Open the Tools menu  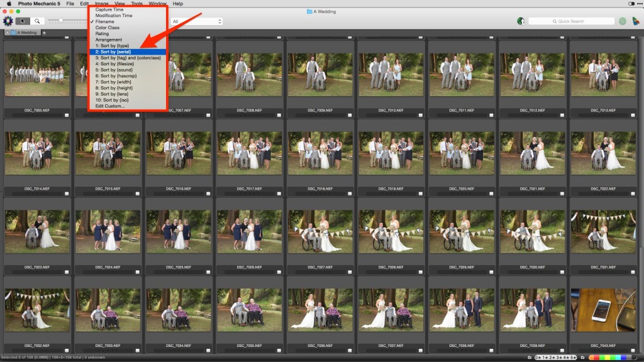tap(138, 3)
